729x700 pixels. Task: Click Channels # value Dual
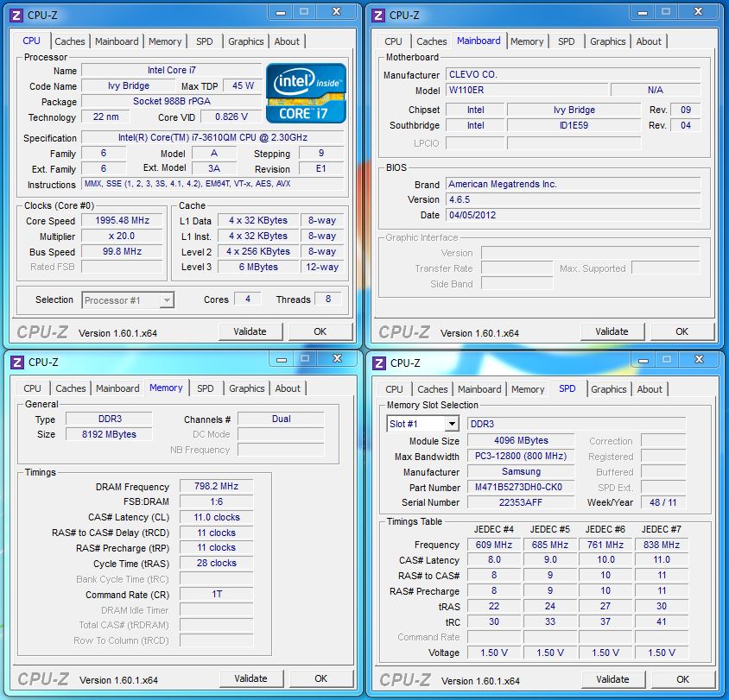pyautogui.click(x=282, y=419)
